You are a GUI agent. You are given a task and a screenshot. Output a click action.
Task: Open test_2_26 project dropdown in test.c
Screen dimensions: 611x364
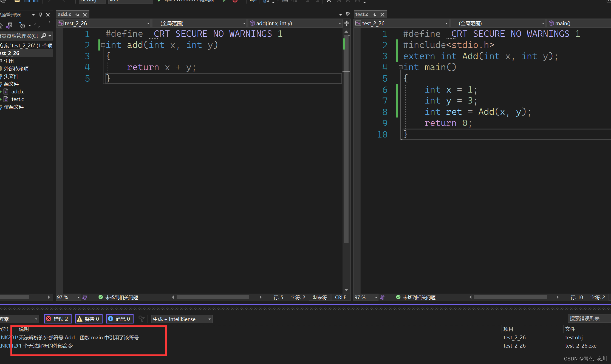(x=402, y=23)
